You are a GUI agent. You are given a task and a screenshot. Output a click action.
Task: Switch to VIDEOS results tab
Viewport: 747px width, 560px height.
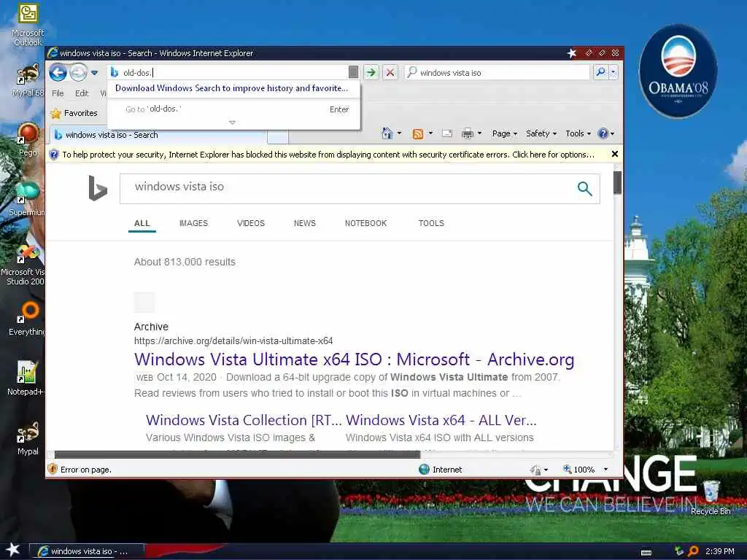coord(251,223)
